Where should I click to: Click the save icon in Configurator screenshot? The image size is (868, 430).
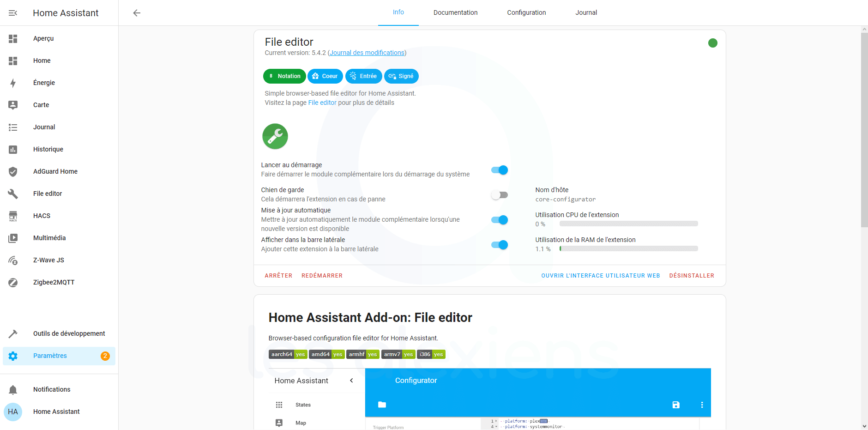click(x=676, y=405)
